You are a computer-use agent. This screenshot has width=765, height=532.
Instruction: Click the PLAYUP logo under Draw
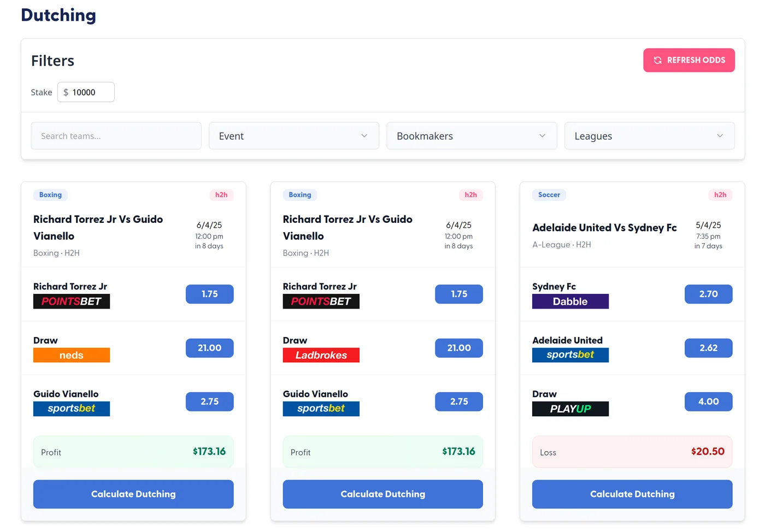click(x=570, y=409)
